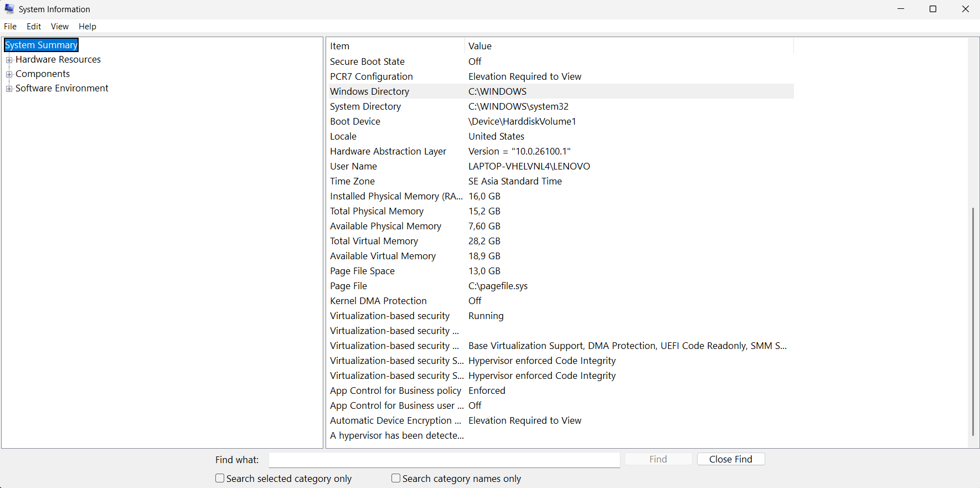The width and height of the screenshot is (980, 488).
Task: Select Hardware Resources label in tree
Action: pos(58,59)
